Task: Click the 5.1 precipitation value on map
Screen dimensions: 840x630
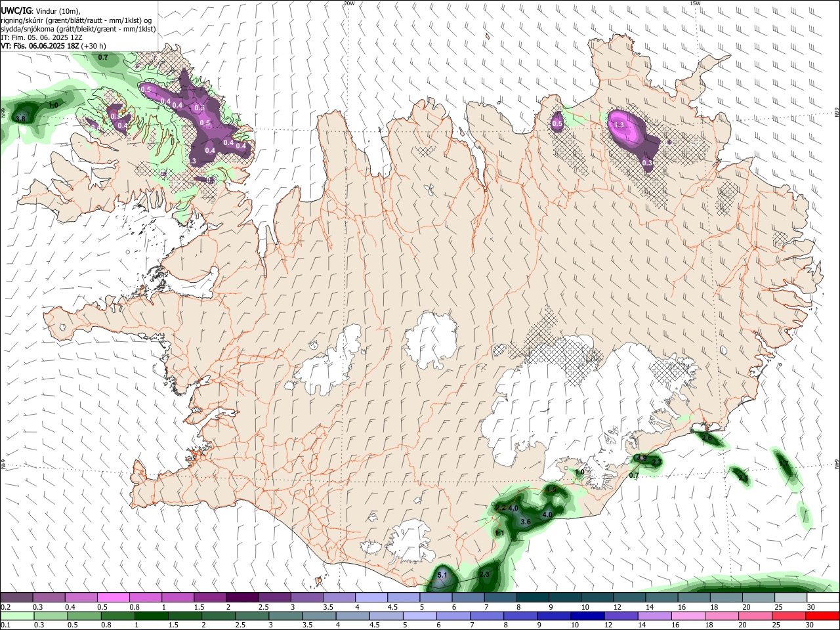Action: tap(442, 576)
